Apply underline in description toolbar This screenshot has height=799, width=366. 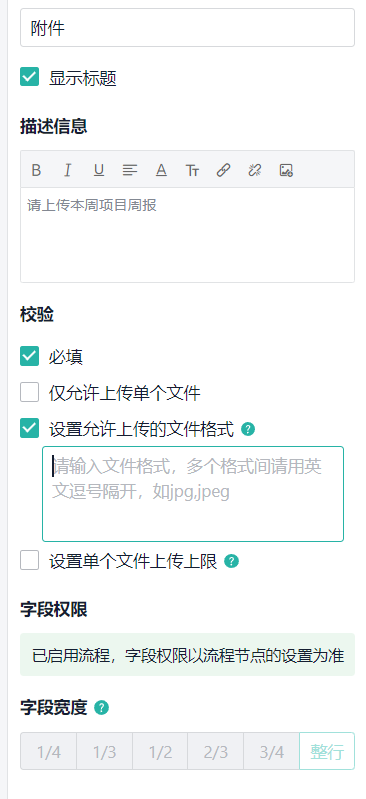pyautogui.click(x=98, y=170)
